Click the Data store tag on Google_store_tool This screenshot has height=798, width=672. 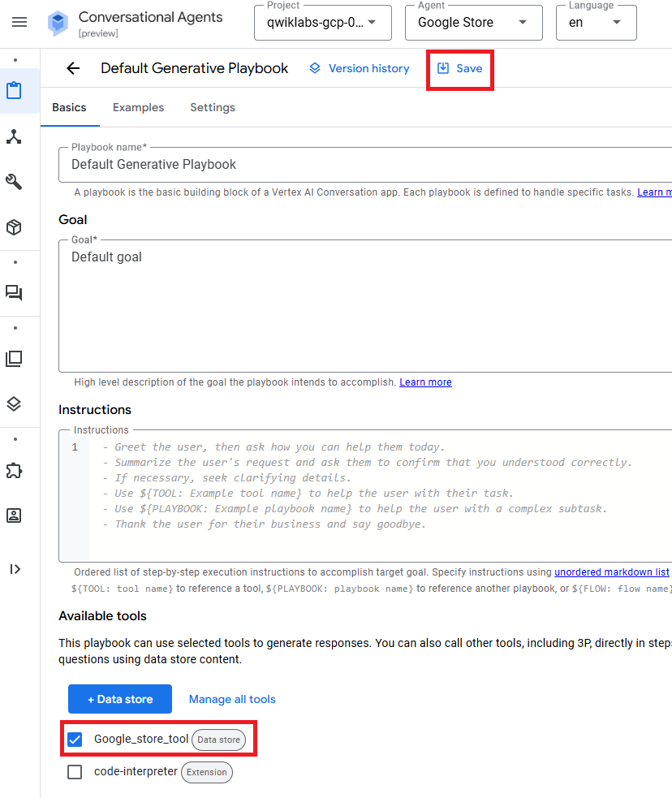(x=219, y=740)
